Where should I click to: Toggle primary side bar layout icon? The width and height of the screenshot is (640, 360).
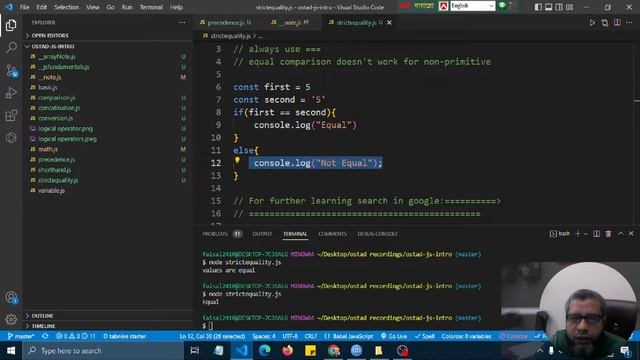pos(538,7)
